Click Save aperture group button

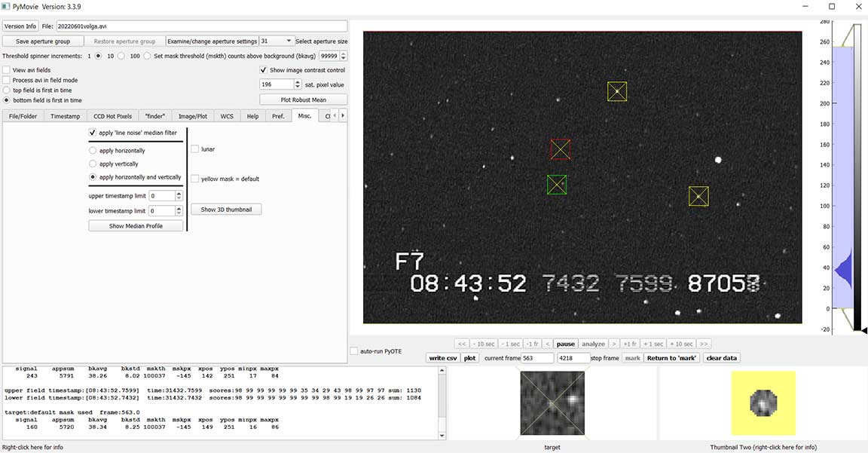pos(43,41)
